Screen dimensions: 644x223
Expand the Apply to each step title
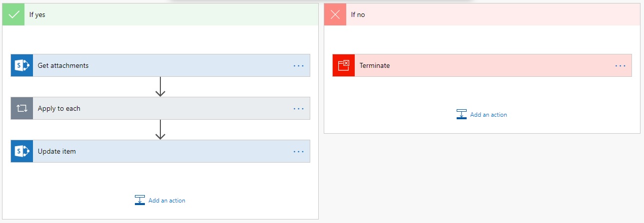tap(59, 108)
